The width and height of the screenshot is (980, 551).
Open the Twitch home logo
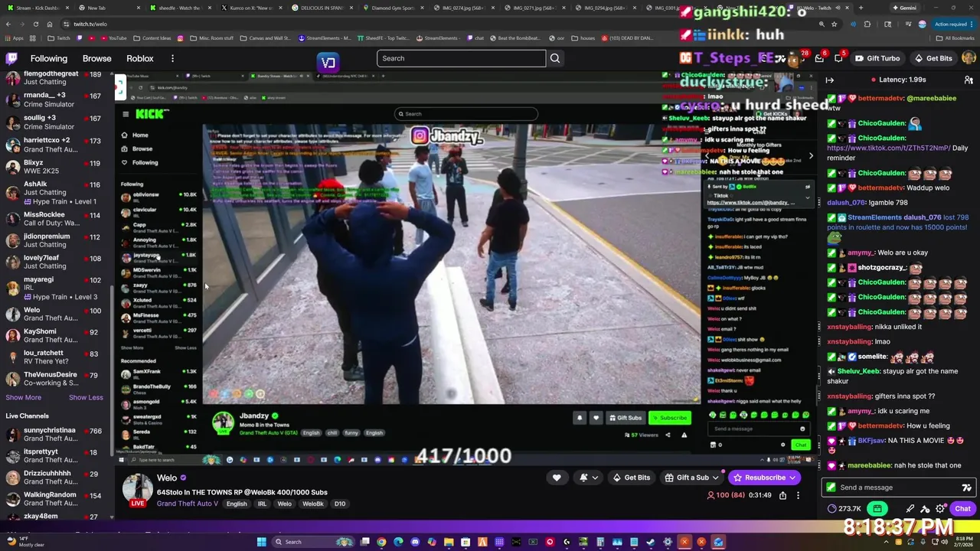pyautogui.click(x=11, y=58)
